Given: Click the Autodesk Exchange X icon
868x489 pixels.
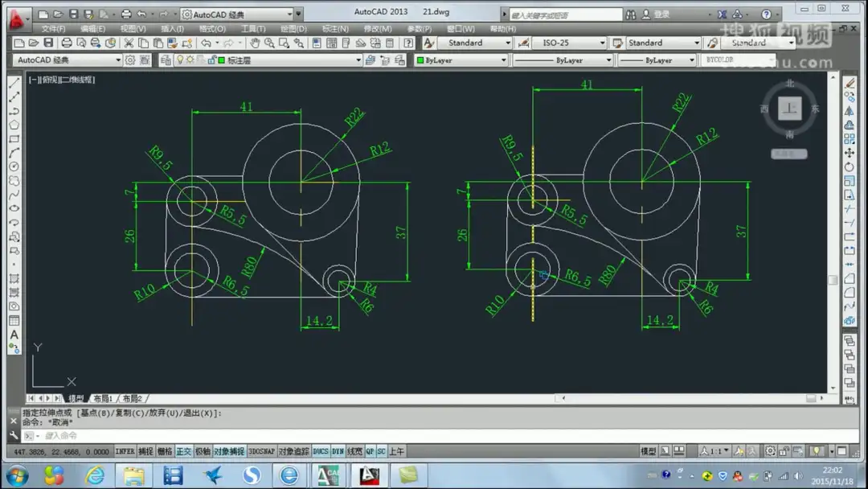Looking at the screenshot, I should 722,14.
